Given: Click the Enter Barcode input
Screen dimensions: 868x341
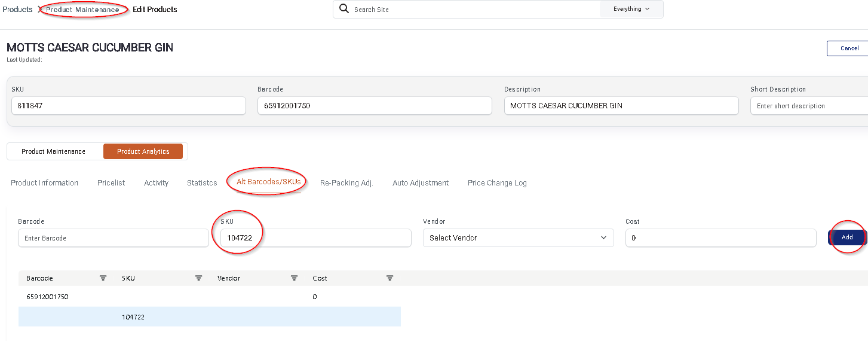Looking at the screenshot, I should tap(114, 238).
